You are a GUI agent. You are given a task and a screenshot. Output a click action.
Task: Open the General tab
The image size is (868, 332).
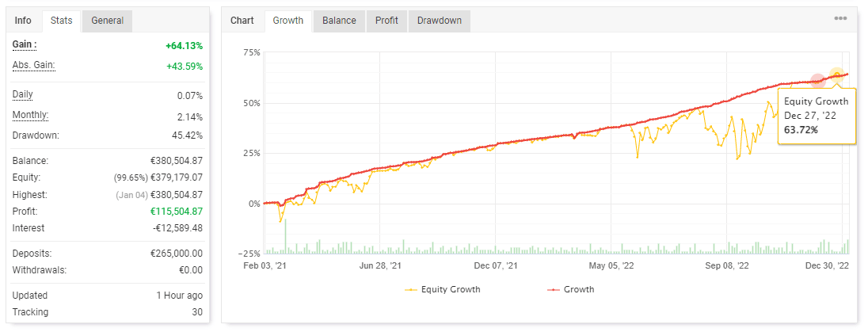coord(107,21)
